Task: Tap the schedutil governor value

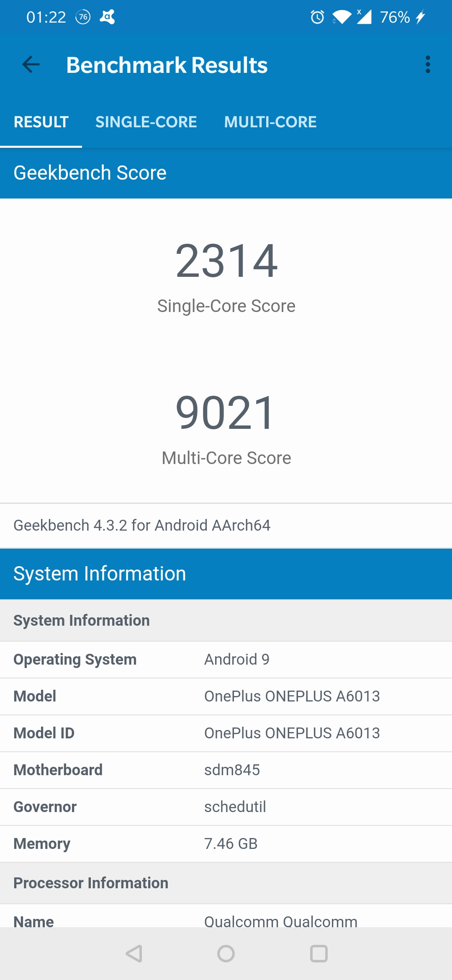Action: [x=235, y=807]
